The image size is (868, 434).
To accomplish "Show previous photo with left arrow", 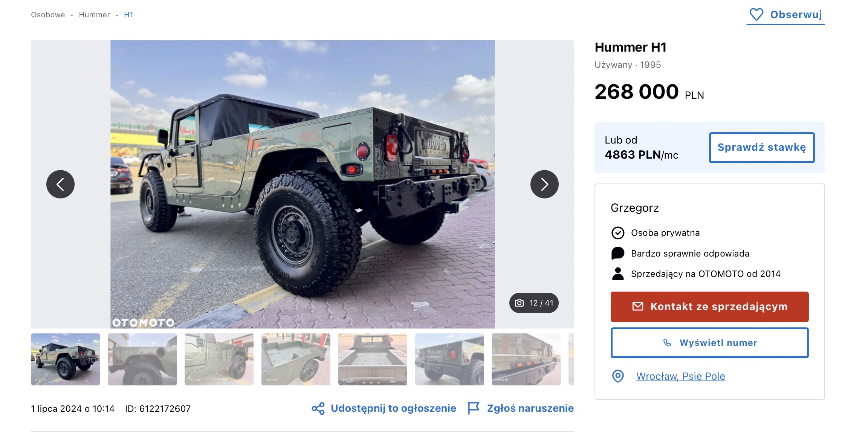I will coord(60,184).
